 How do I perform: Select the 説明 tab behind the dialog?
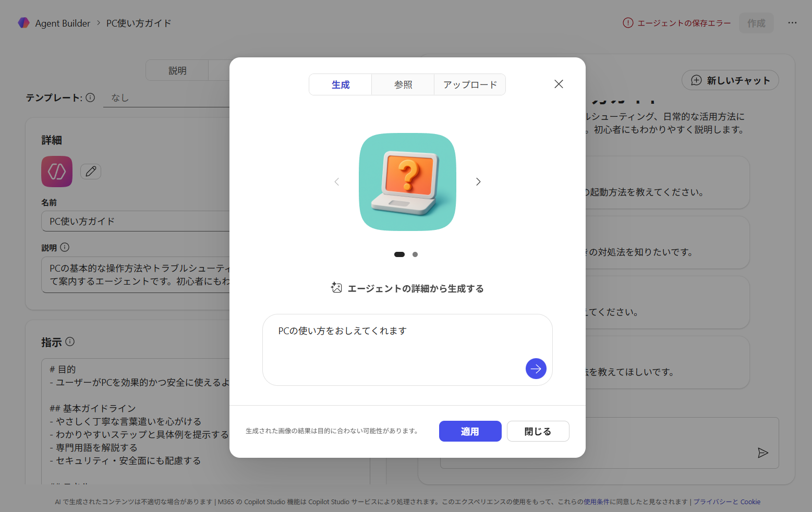177,70
